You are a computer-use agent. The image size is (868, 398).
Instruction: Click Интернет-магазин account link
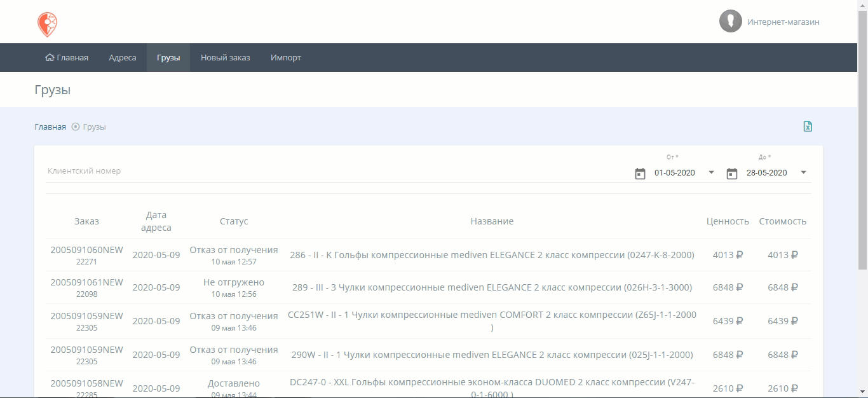tap(783, 22)
